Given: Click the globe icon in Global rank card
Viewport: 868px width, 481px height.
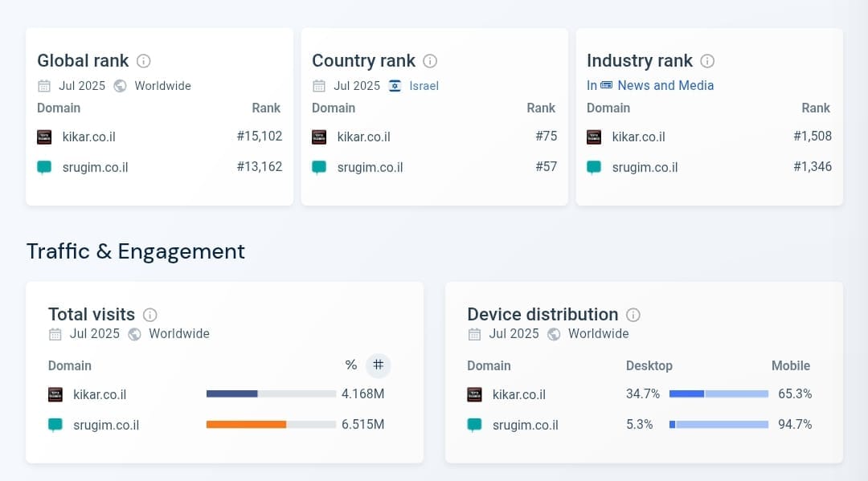Looking at the screenshot, I should click(120, 86).
